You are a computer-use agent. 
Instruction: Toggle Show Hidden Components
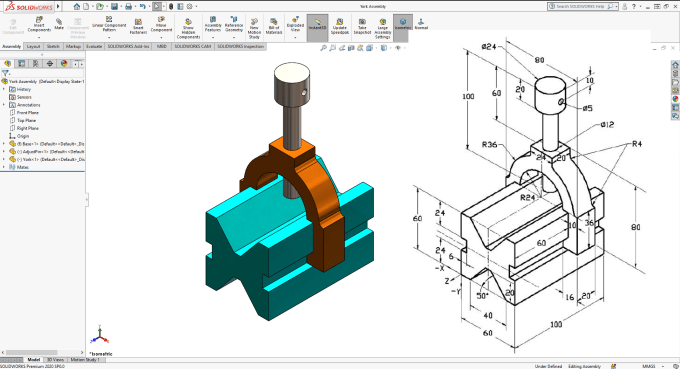(188, 29)
